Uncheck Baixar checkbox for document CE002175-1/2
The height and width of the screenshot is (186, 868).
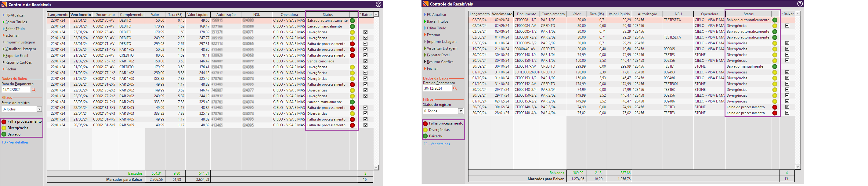point(365,61)
